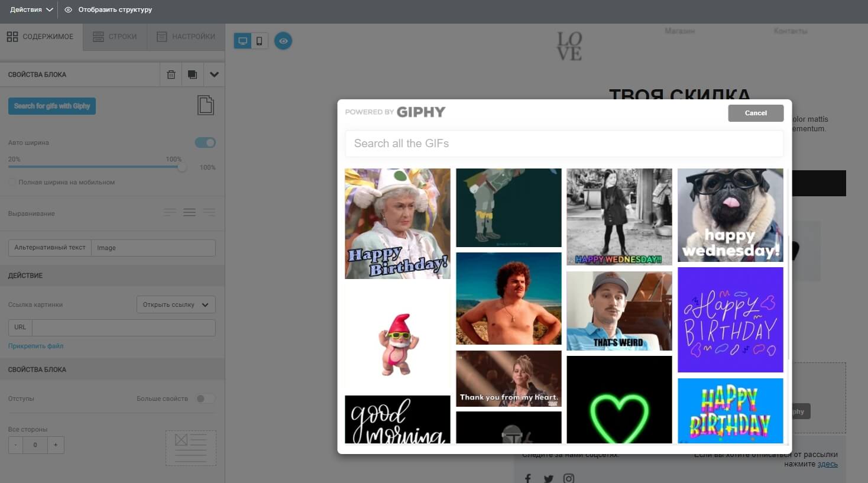868x483 pixels.
Task: Click the eye icon next to Отобразить структуру
Action: [68, 9]
